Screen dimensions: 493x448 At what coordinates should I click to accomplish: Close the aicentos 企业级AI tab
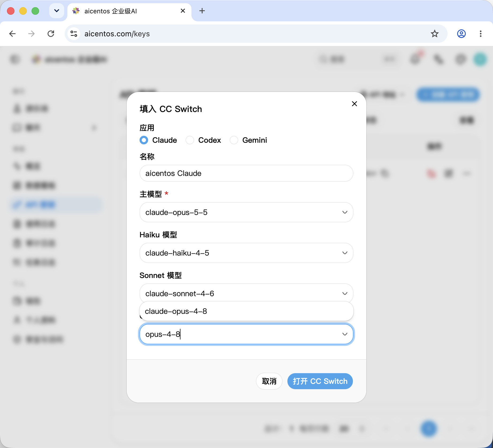point(183,11)
